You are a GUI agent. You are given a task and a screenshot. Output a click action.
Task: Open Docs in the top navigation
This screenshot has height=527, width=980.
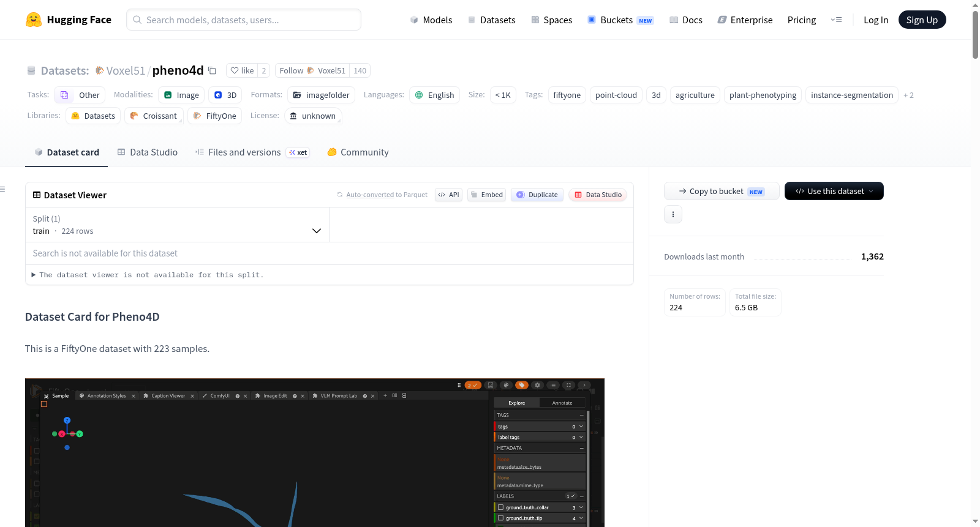(x=686, y=20)
